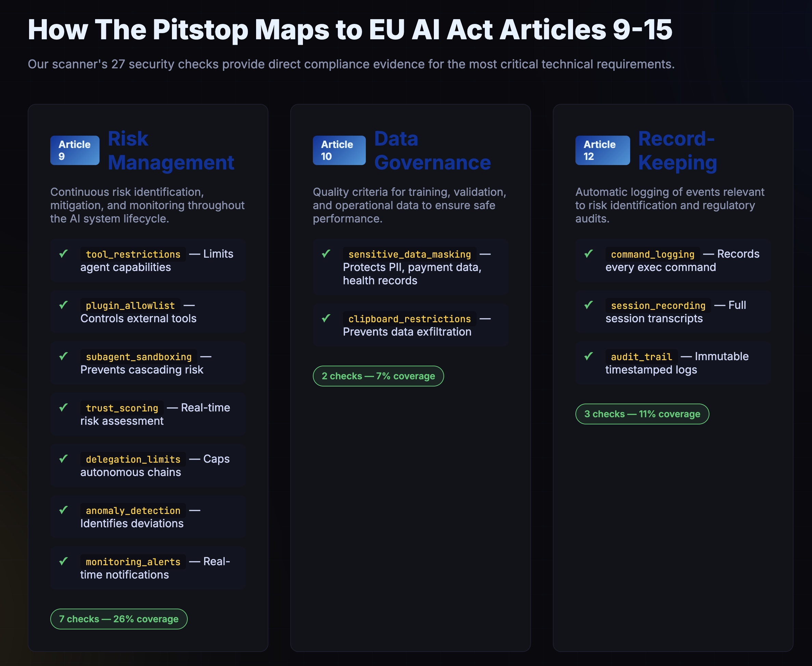Click 'Controls external tools' text
812x666 pixels.
click(x=138, y=318)
